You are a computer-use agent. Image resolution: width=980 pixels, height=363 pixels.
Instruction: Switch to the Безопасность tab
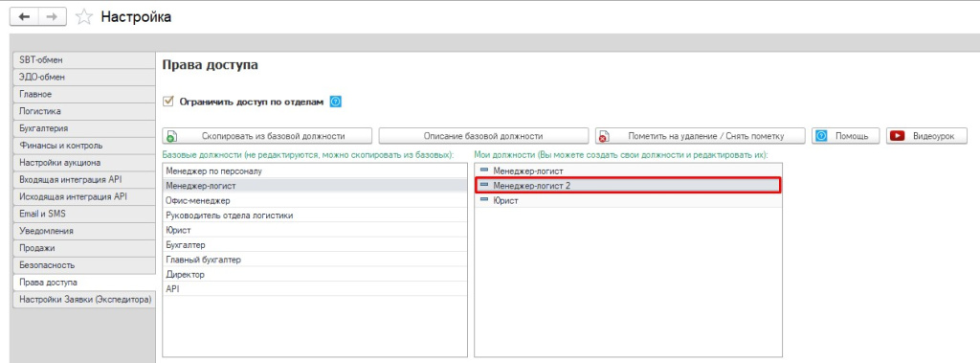83,264
